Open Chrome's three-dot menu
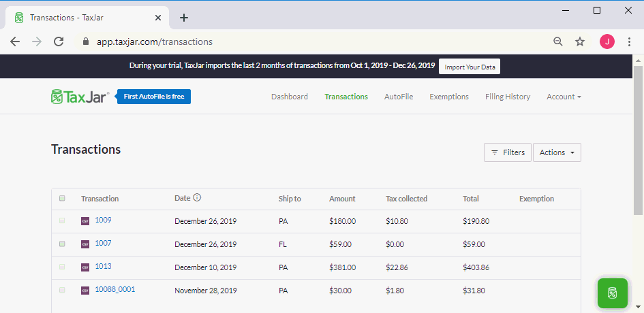Image resolution: width=644 pixels, height=313 pixels. (x=630, y=42)
